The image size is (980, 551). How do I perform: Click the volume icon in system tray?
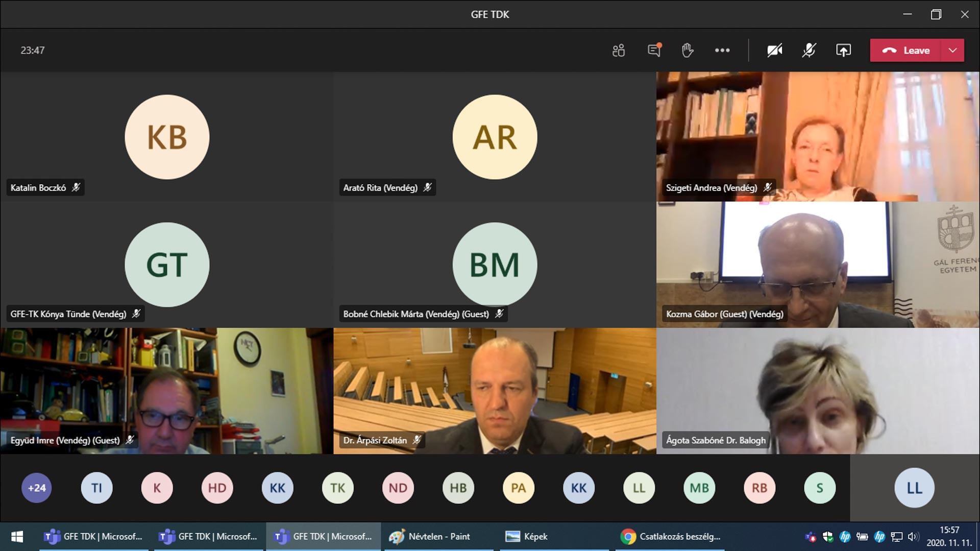click(913, 537)
